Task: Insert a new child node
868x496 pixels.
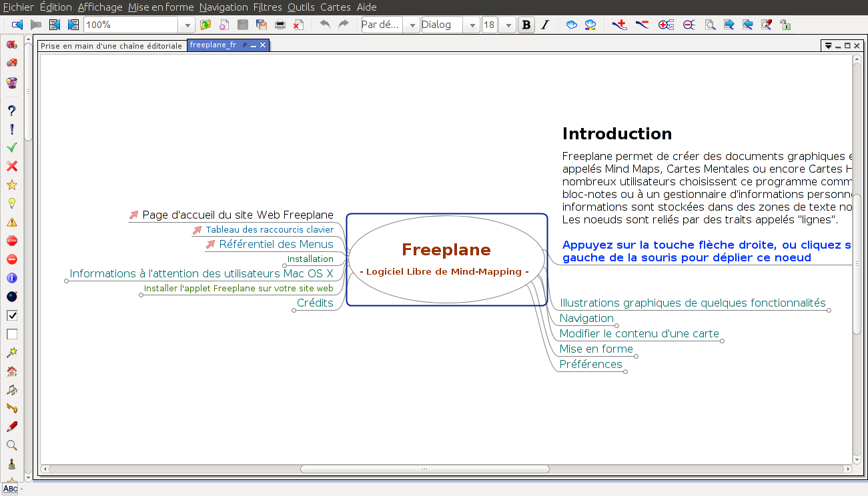Action: [619, 25]
